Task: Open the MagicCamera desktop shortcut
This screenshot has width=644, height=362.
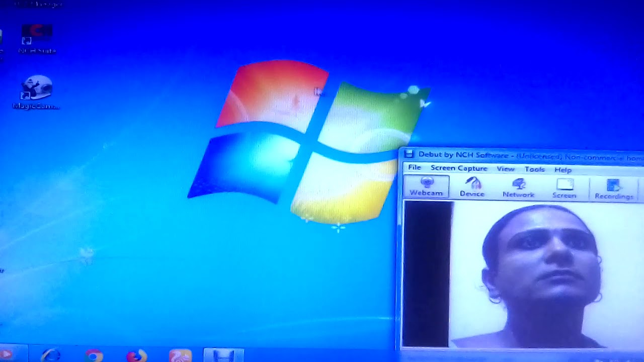Action: click(x=36, y=93)
